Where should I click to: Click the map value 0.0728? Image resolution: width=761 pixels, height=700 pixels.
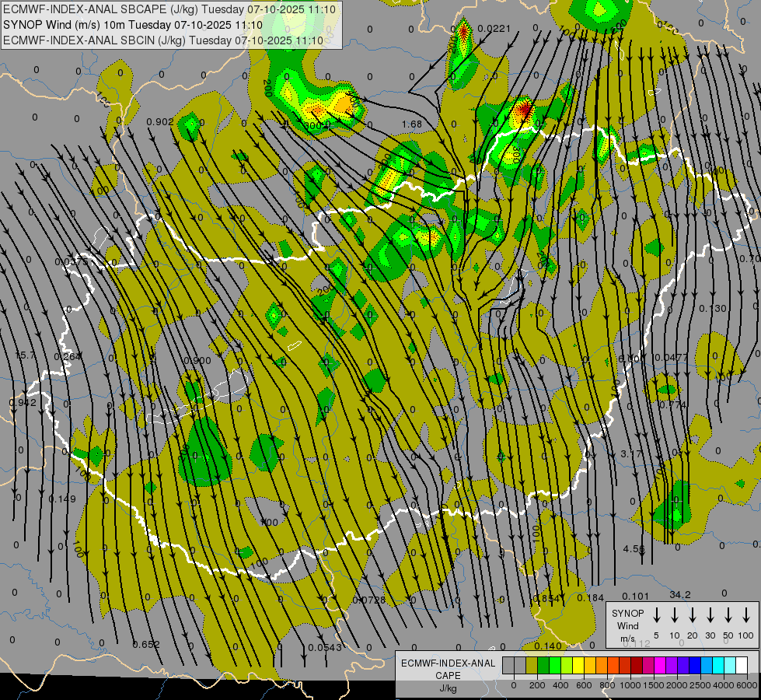(x=369, y=600)
